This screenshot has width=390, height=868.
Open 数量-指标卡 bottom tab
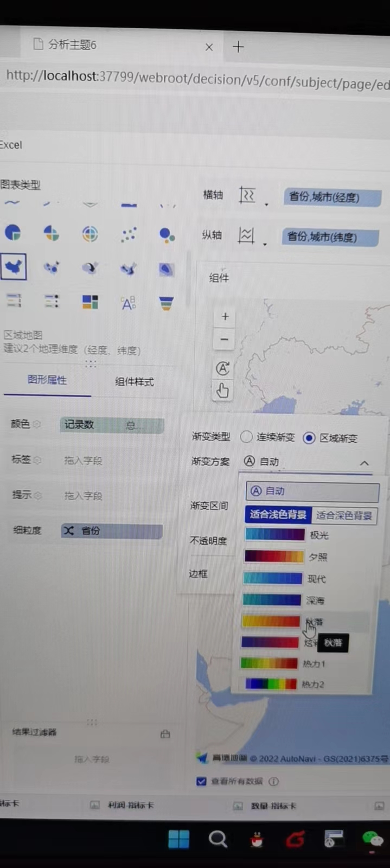273,806
